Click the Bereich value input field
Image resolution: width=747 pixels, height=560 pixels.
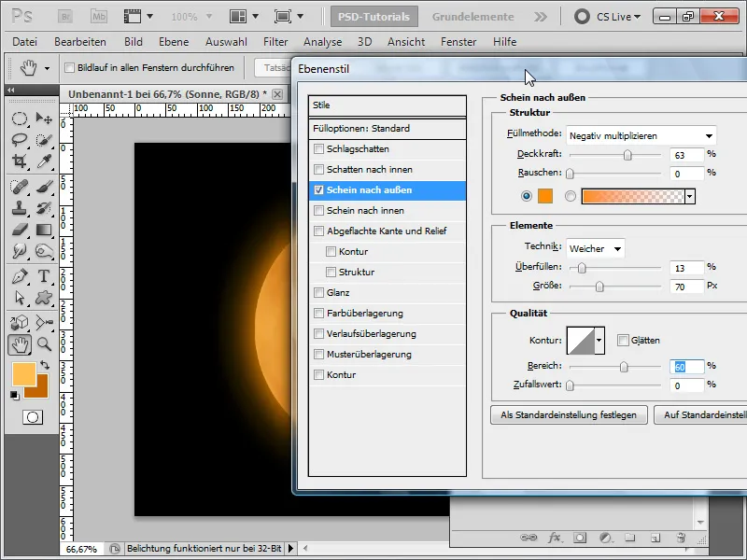pyautogui.click(x=686, y=366)
